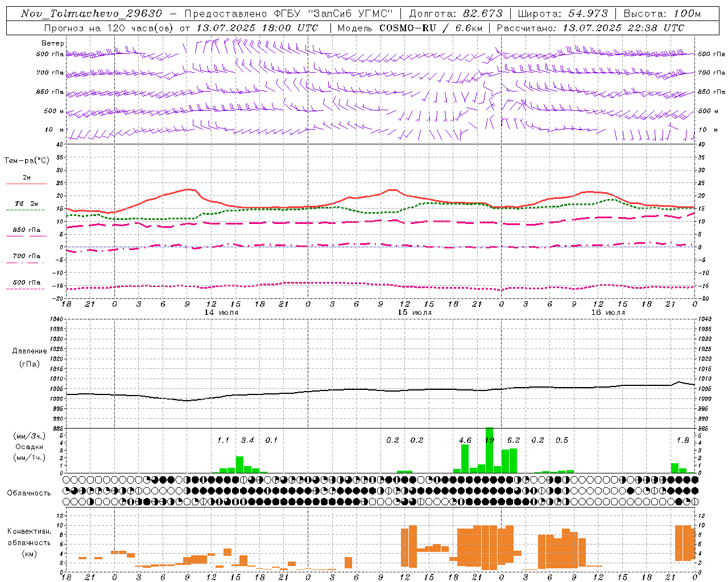Click 'Рассчитано: 13.07.2025 22:38 UTC' timestamp

tap(590, 28)
